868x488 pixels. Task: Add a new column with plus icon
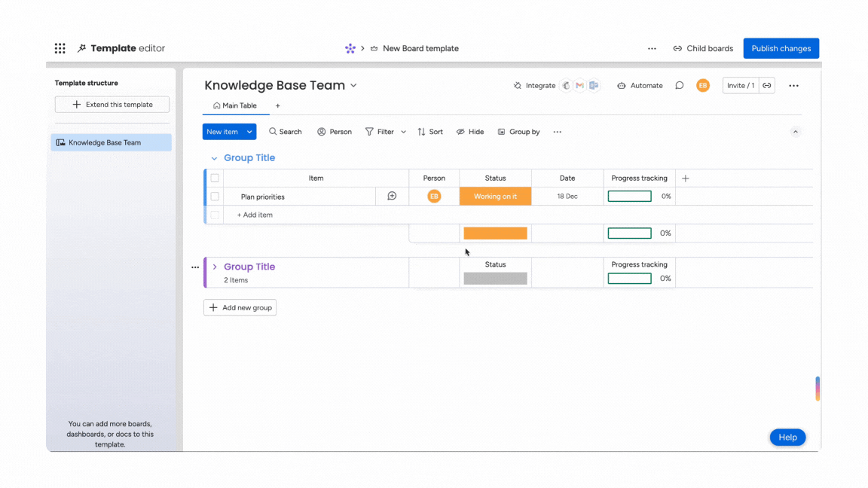685,178
